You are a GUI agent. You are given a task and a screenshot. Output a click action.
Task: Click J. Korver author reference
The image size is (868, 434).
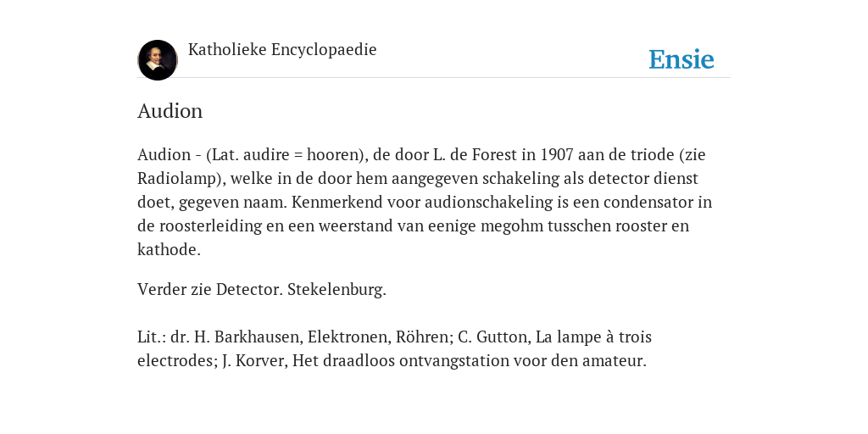click(x=254, y=361)
